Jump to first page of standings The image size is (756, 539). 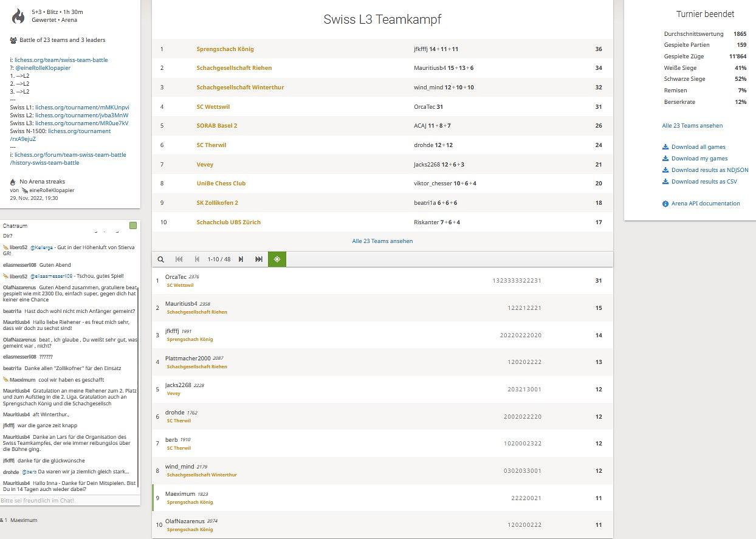click(x=179, y=259)
